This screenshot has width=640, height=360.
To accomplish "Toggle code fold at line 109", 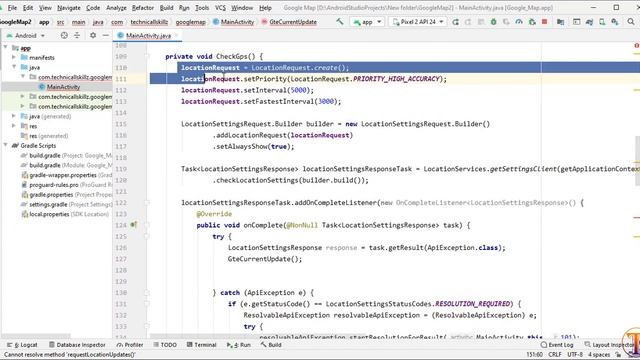I will click(x=147, y=56).
